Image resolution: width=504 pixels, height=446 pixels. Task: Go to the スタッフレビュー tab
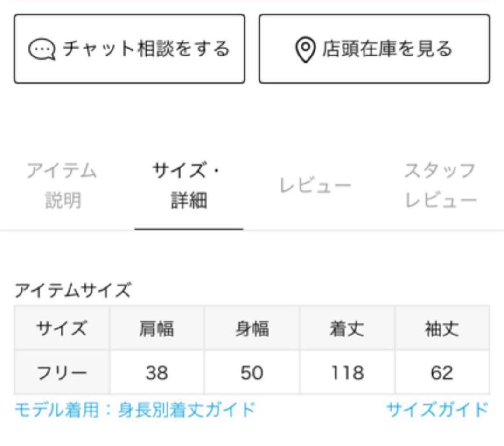(441, 186)
